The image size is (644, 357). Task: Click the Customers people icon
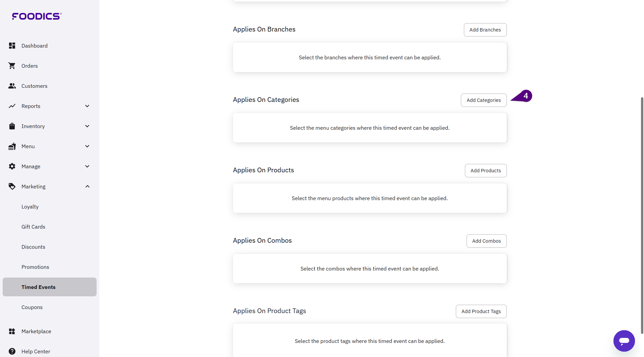point(12,86)
